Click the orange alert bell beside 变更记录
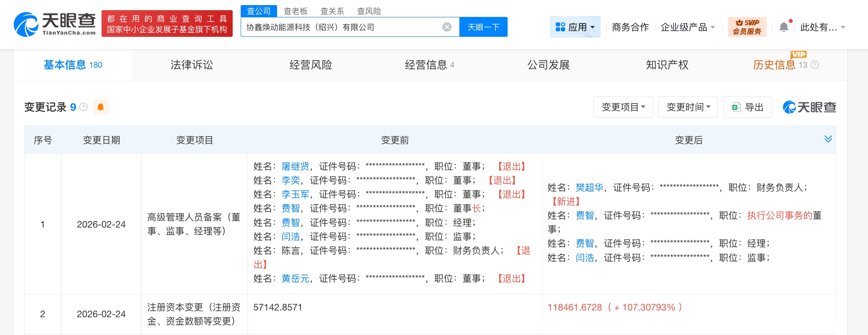Viewport: 868px width, 335px height. 101,107
